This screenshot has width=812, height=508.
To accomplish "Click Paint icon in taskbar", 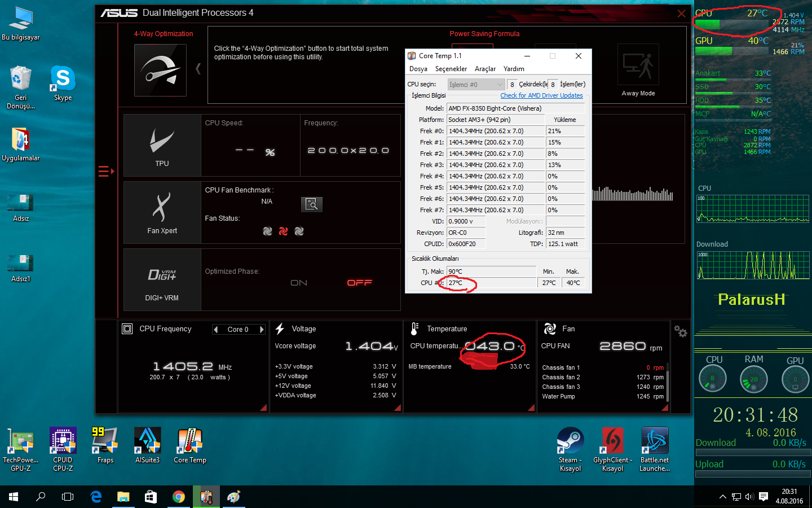I will point(233,497).
